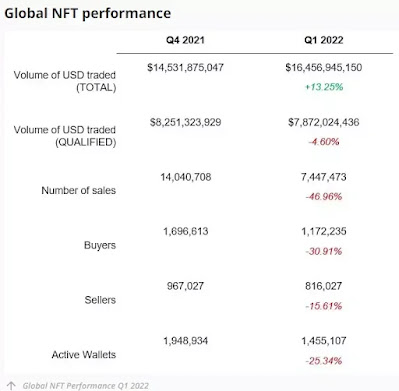Click the value $16,456,945,150
The height and width of the screenshot is (391, 399).
324,68
